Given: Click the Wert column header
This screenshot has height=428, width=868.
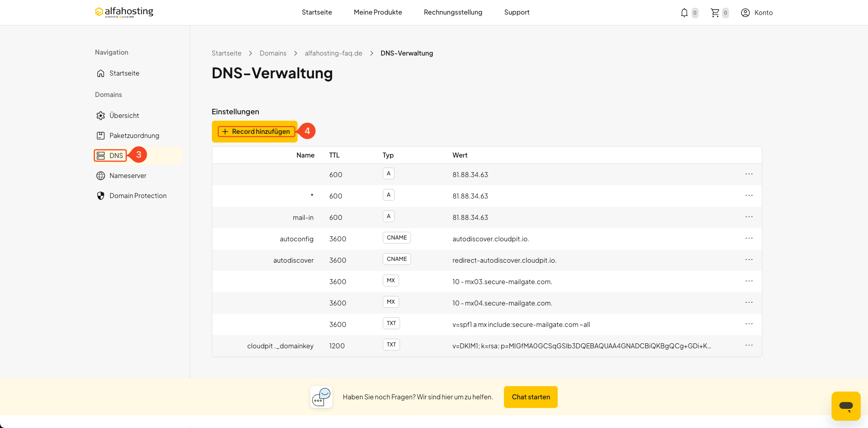Looking at the screenshot, I should pyautogui.click(x=460, y=155).
